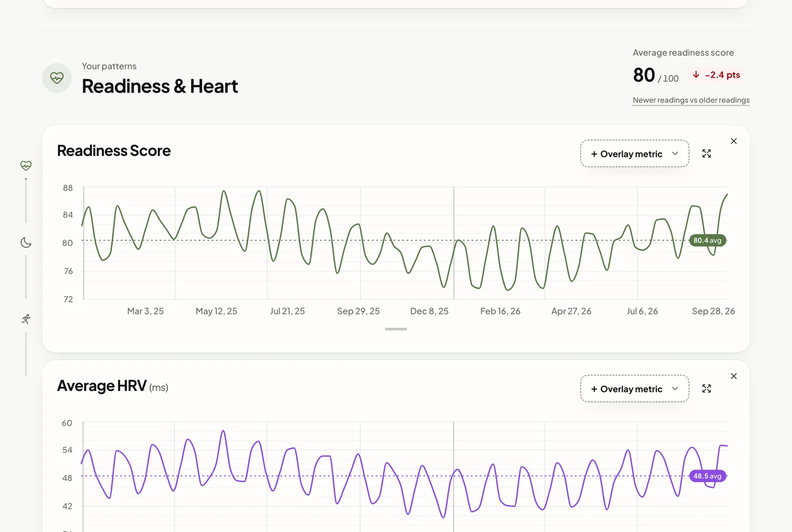
Task: Open Overlay metric dropdown on Readiness Score
Action: tap(635, 153)
